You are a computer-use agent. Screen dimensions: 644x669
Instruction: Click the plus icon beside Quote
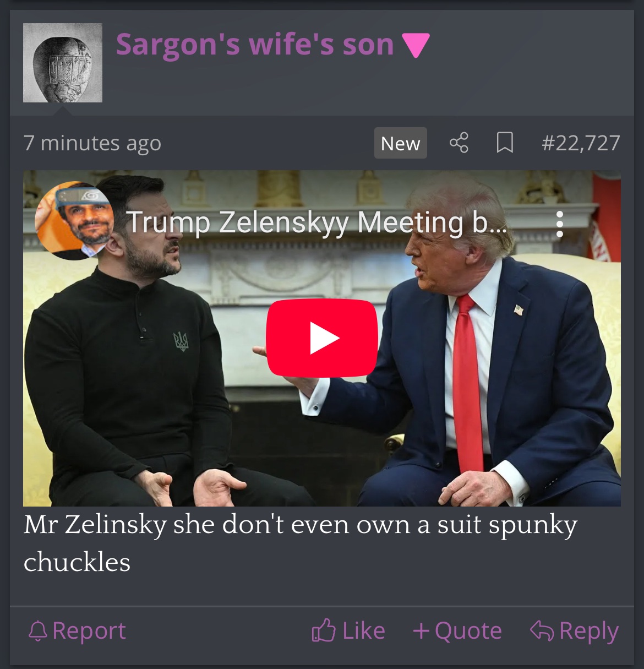point(421,631)
